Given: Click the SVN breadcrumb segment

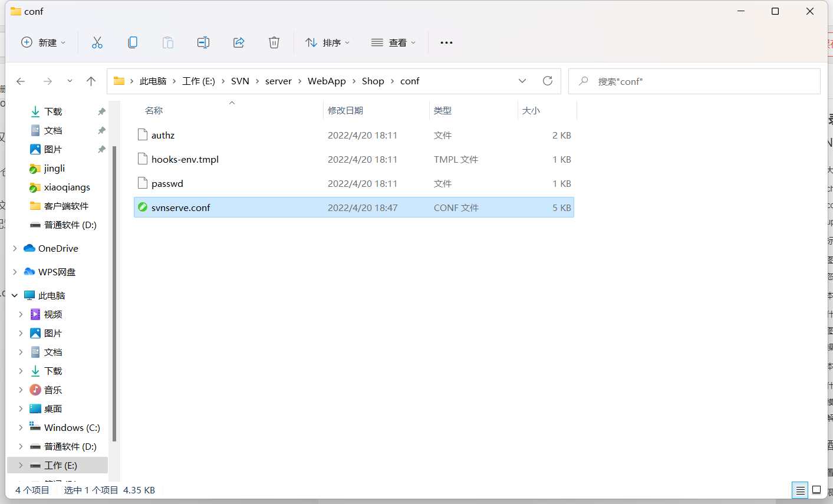Looking at the screenshot, I should 240,81.
